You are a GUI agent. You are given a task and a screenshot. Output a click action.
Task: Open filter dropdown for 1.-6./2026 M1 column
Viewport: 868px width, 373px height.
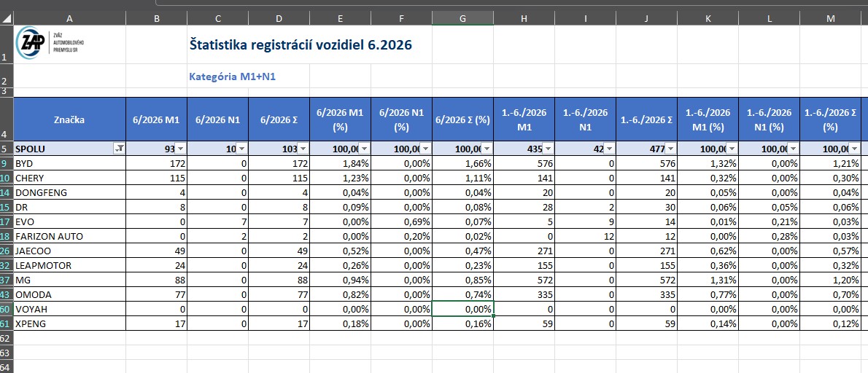click(x=548, y=149)
